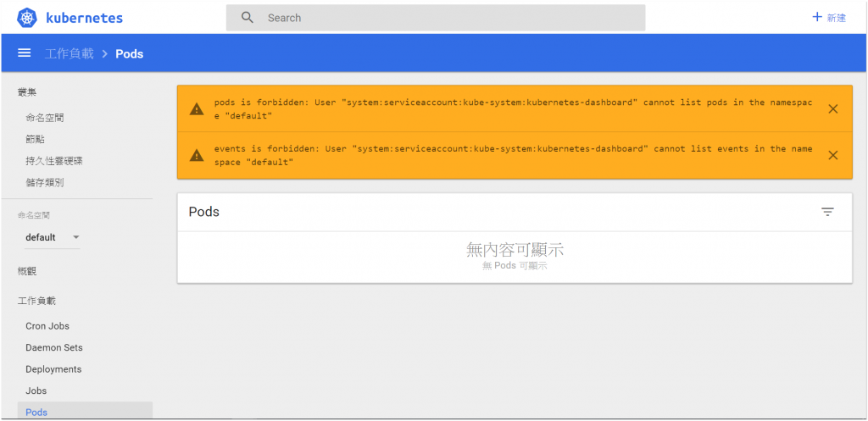The height and width of the screenshot is (421, 868).
Task: Open the default namespace dropdown
Action: coord(52,237)
